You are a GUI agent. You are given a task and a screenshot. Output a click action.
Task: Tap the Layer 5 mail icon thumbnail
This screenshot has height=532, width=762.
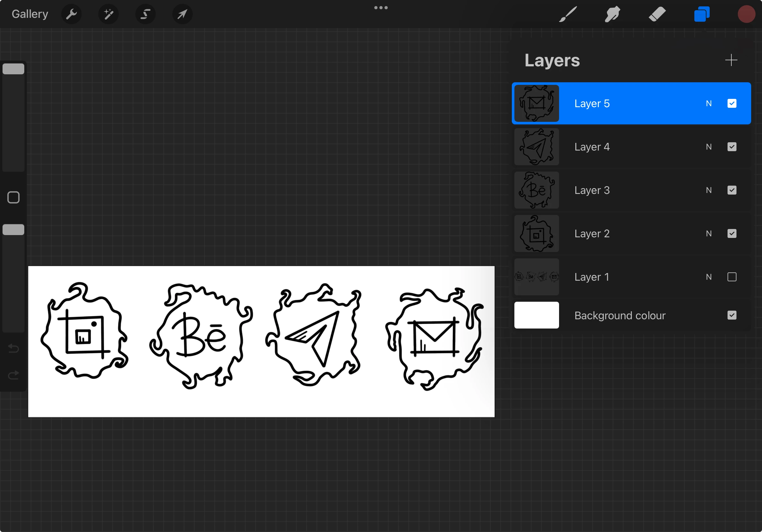click(537, 103)
